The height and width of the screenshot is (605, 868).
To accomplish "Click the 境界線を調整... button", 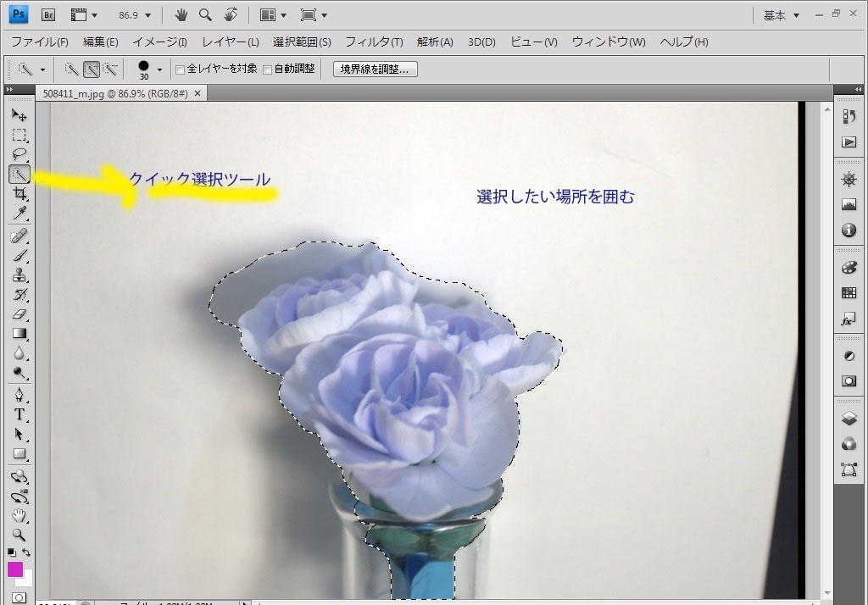I will click(x=376, y=69).
